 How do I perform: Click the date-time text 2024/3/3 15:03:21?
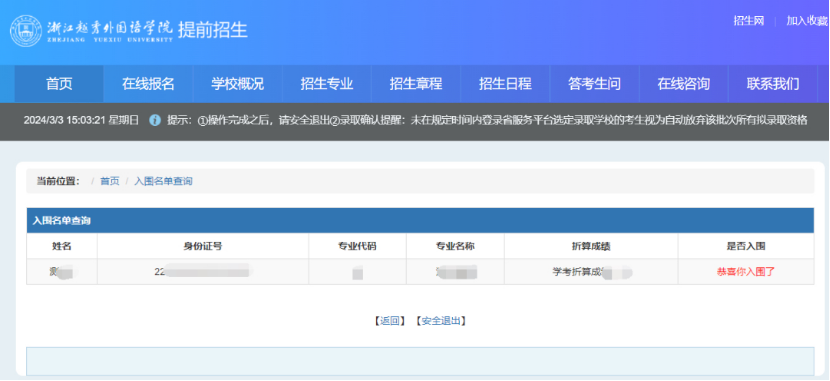click(x=65, y=120)
